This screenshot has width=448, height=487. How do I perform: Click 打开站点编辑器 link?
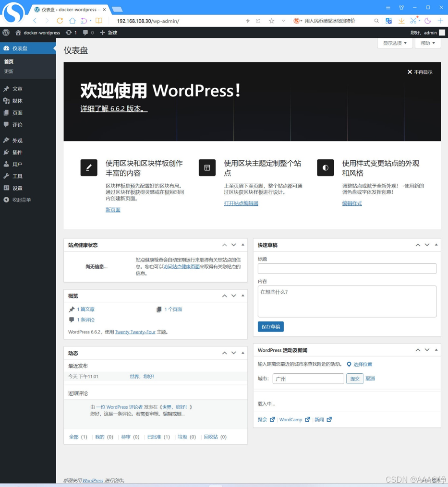pyautogui.click(x=241, y=203)
